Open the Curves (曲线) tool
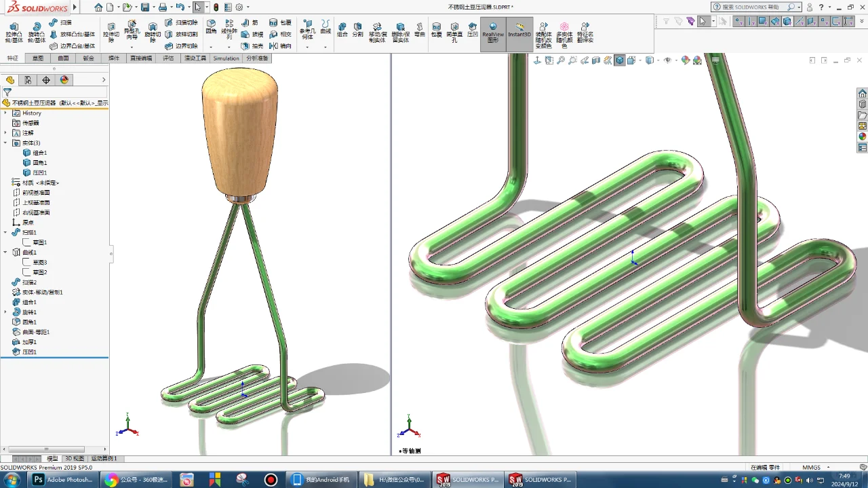 click(x=325, y=27)
